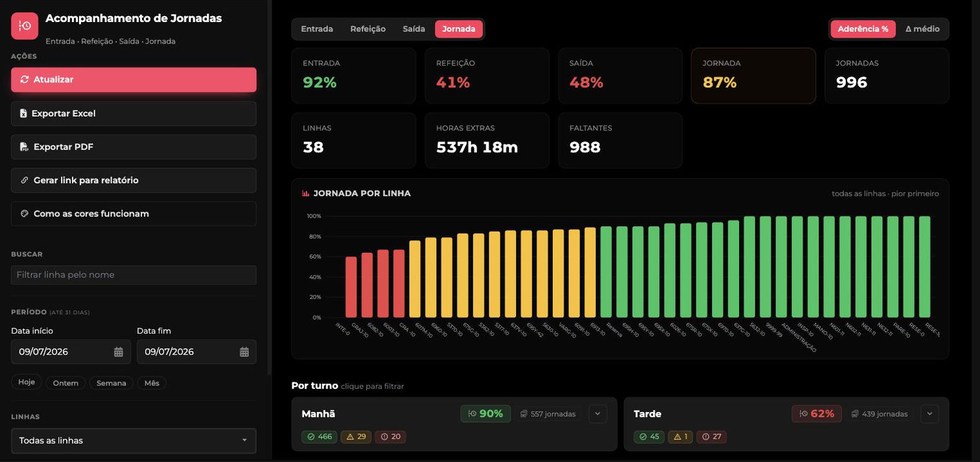The height and width of the screenshot is (462, 980).
Task: Switch to the Refeição tab
Action: (x=368, y=29)
